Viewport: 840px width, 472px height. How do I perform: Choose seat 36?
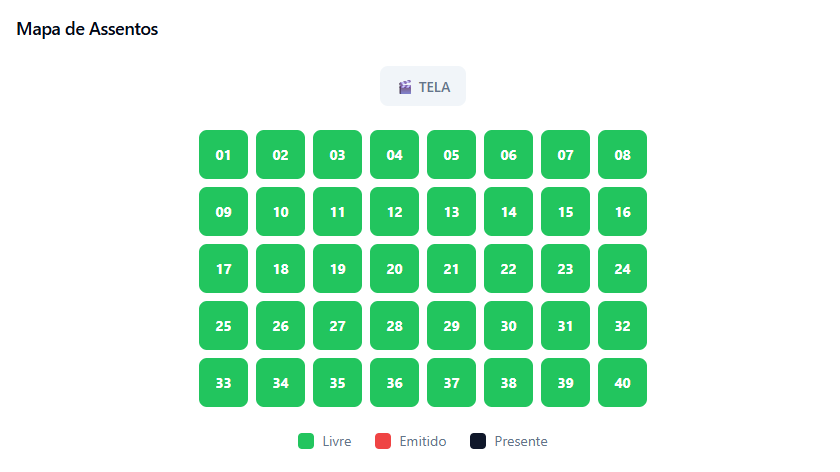tap(394, 383)
